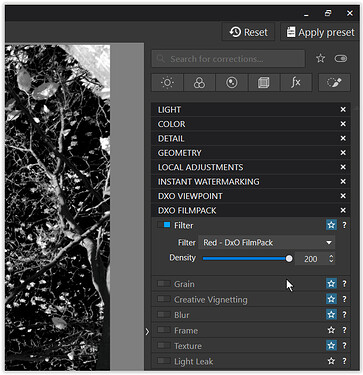Enable the Creative Vignetting switch

pos(164,299)
